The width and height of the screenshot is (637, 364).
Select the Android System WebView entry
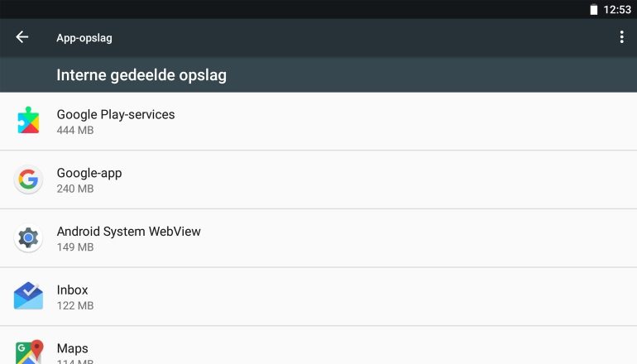[x=331, y=238]
